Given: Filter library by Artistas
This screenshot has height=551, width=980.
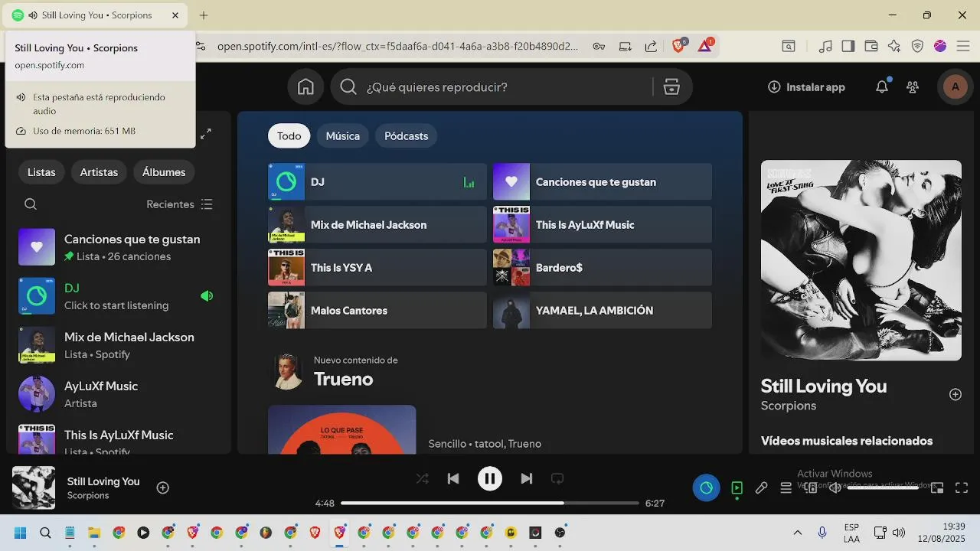Looking at the screenshot, I should [x=99, y=172].
